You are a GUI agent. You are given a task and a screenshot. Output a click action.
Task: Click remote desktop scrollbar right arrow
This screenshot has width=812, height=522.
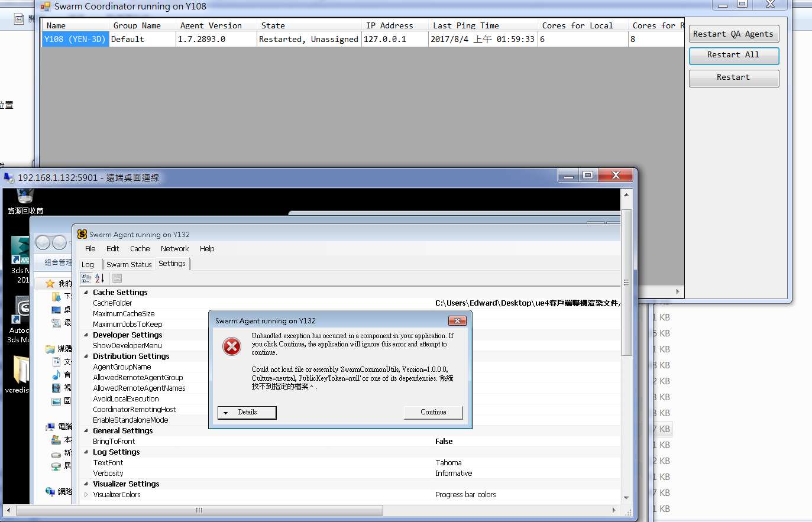614,510
